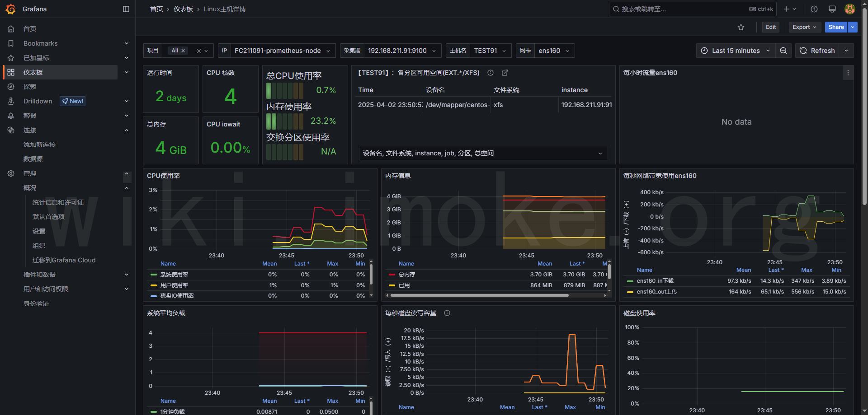Open the 网卡 ens160 dropdown
The width and height of the screenshot is (868, 415).
pos(554,51)
